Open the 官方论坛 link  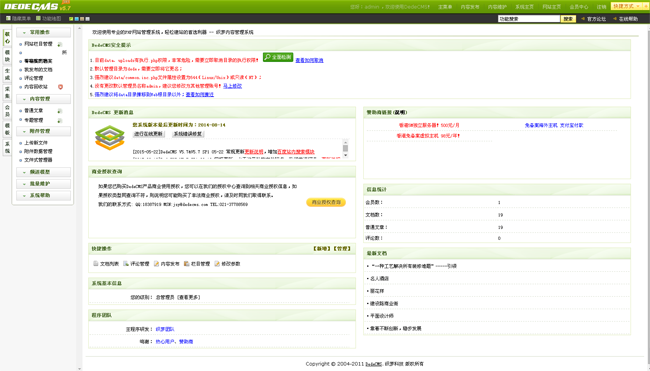596,19
